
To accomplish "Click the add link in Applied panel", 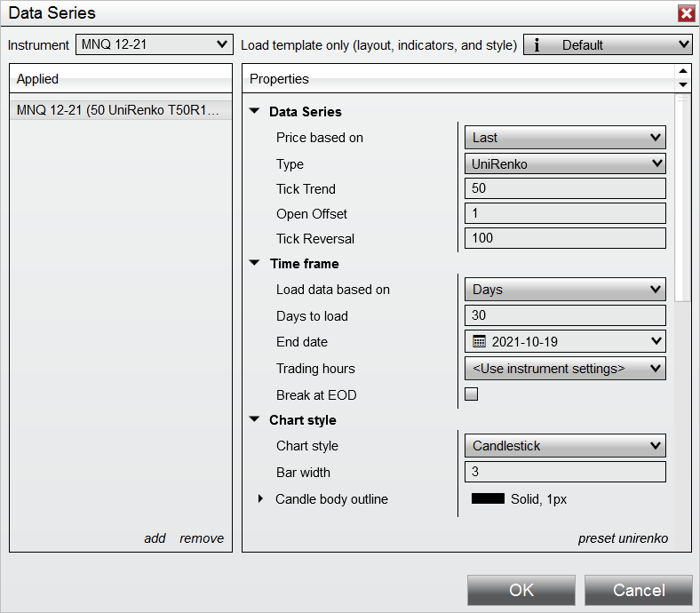I will pos(155,538).
